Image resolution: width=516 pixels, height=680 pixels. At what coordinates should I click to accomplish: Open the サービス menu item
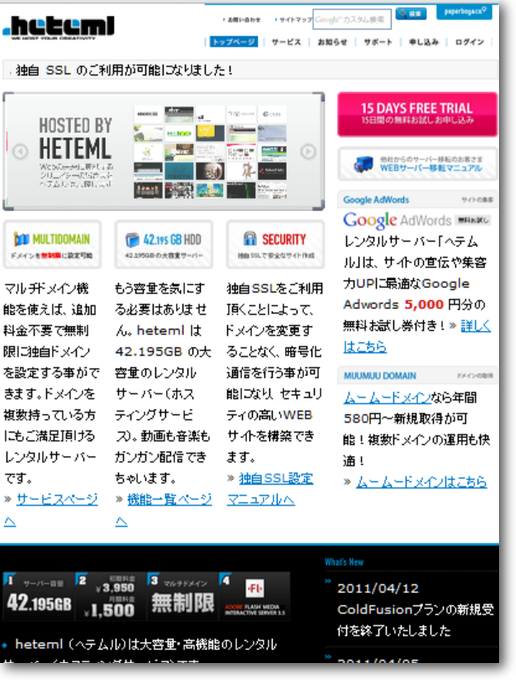[x=286, y=42]
